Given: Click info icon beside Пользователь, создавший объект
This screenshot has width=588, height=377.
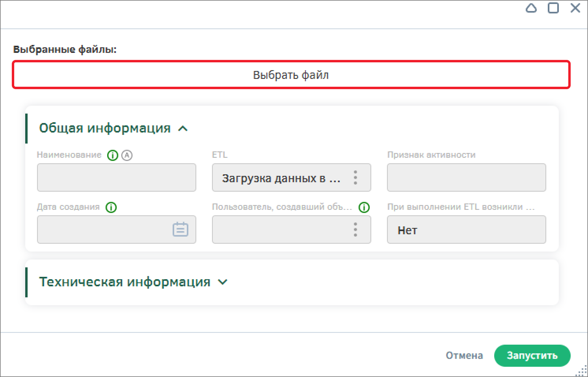Looking at the screenshot, I should pos(364,207).
